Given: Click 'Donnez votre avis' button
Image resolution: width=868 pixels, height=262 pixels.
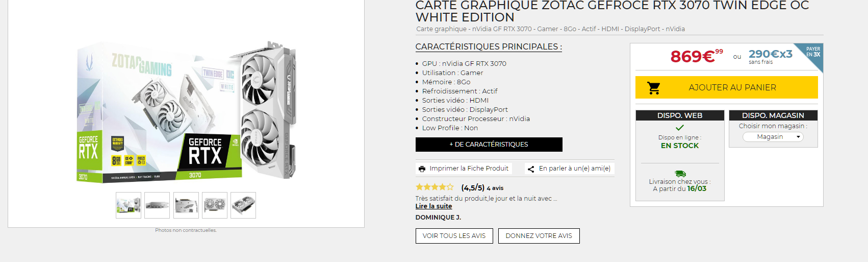Looking at the screenshot, I should point(539,236).
